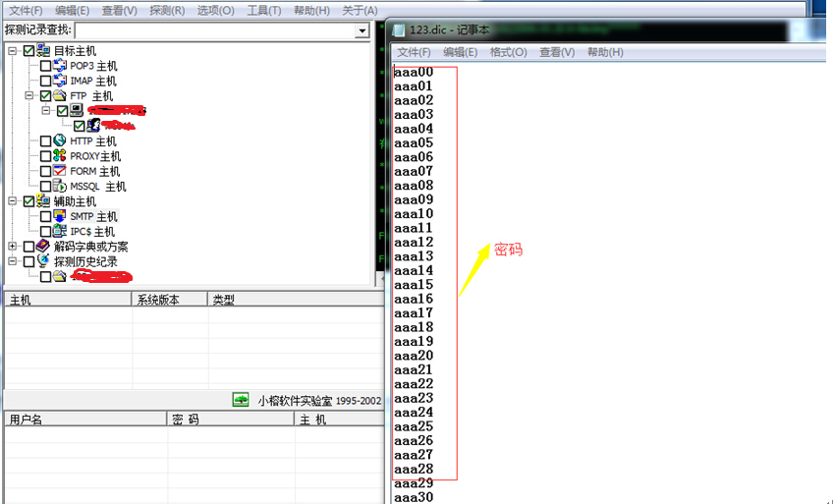Collapse the 辅助主机 tree node

point(13,201)
